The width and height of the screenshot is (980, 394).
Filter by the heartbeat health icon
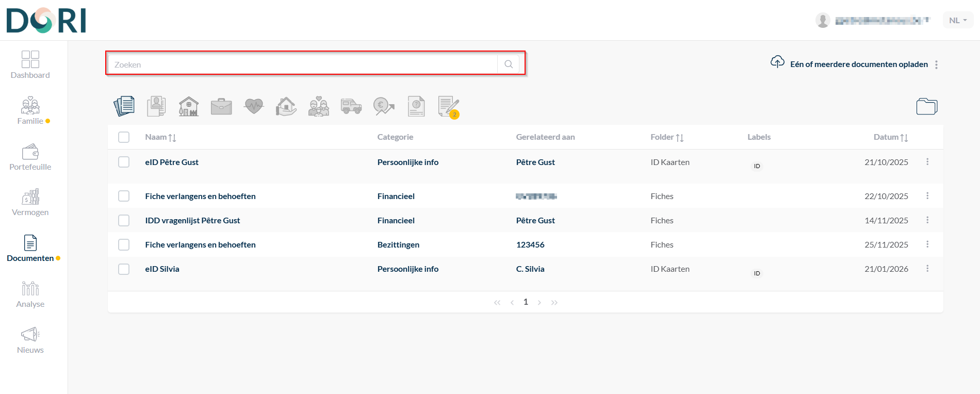pos(254,106)
